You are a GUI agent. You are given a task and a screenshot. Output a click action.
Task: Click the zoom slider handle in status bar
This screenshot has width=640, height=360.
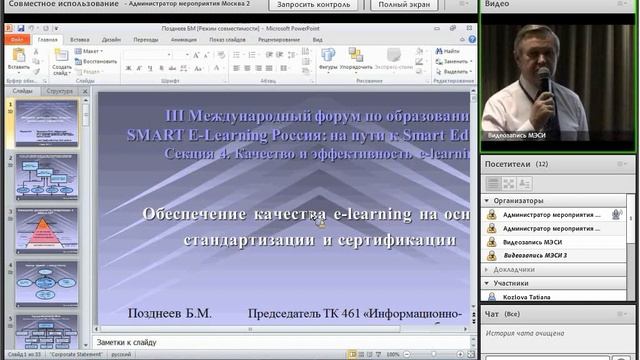pyautogui.click(x=433, y=354)
